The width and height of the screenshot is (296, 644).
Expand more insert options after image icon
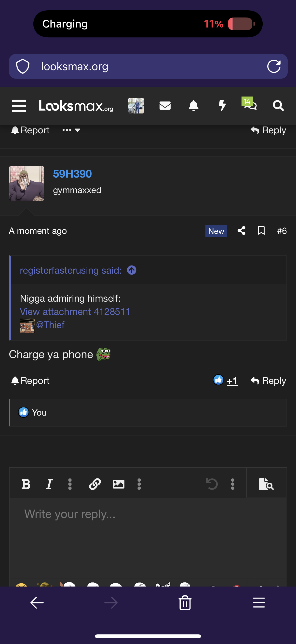pos(139,484)
